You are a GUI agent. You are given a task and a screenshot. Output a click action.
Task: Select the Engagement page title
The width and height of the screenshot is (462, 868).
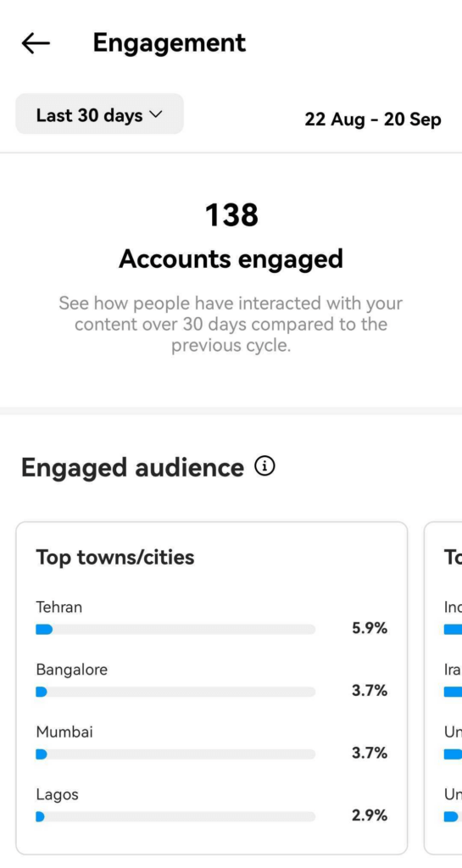click(170, 43)
